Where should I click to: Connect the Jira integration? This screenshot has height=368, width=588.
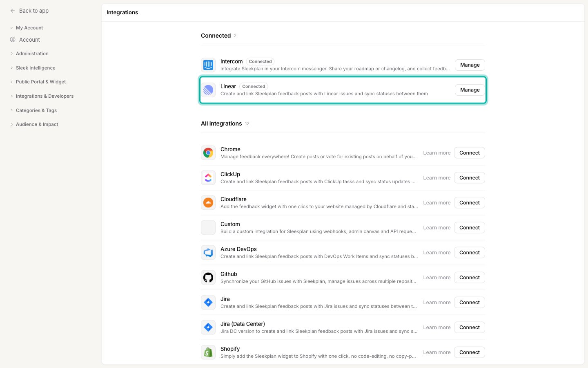tap(470, 303)
